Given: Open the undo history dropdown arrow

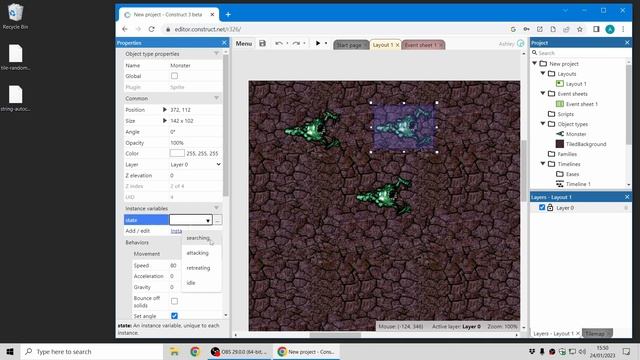Looking at the screenshot, I should [287, 43].
